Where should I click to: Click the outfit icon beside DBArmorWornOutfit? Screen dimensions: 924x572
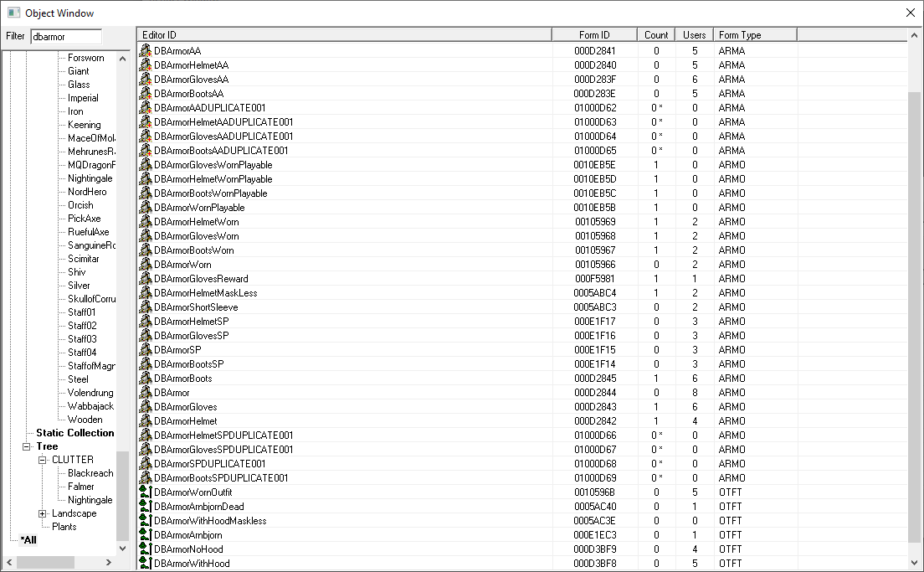click(145, 492)
